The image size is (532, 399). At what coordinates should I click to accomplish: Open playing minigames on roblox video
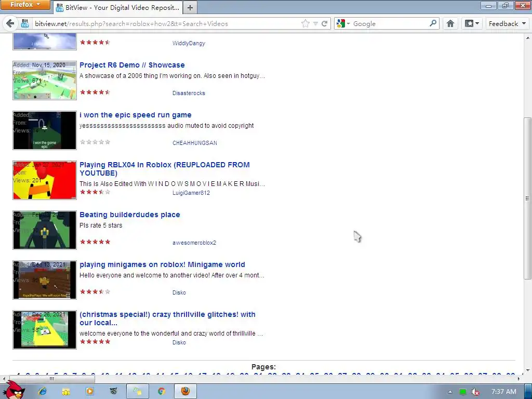pos(162,264)
